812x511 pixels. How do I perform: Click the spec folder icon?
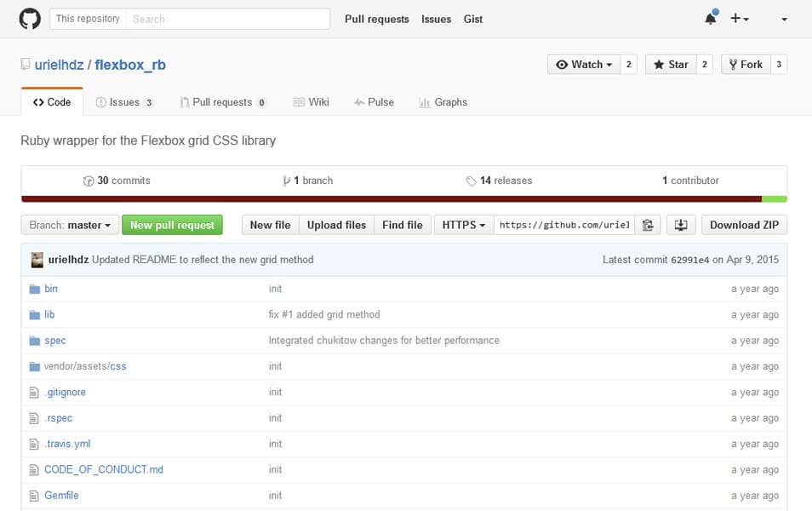35,341
